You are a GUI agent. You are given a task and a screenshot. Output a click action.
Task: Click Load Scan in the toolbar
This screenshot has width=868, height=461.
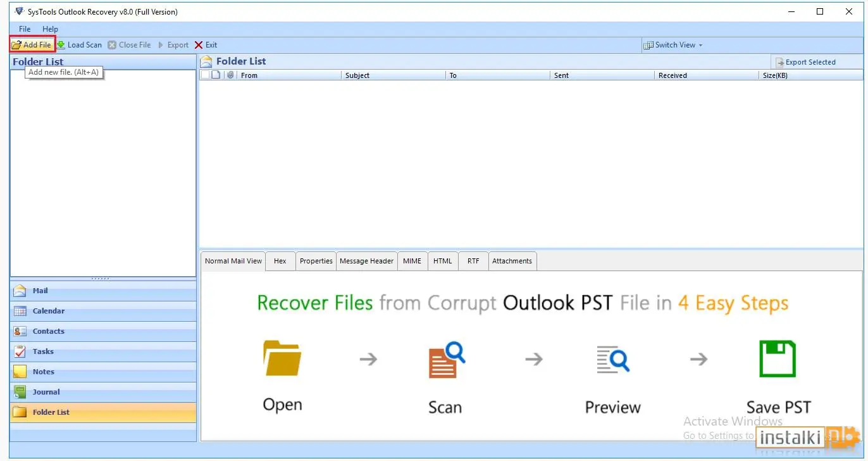coord(80,45)
